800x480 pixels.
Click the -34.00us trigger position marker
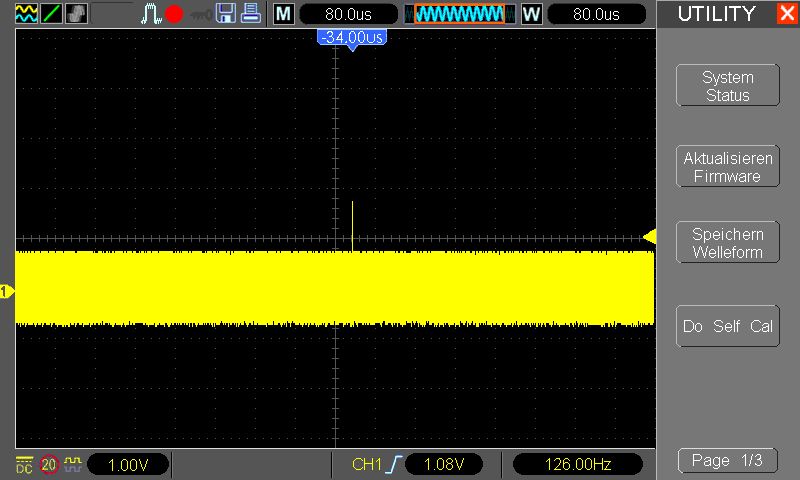point(351,37)
